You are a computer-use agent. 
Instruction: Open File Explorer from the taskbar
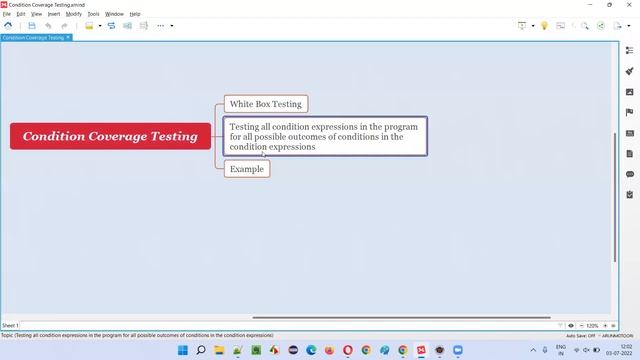(219, 350)
